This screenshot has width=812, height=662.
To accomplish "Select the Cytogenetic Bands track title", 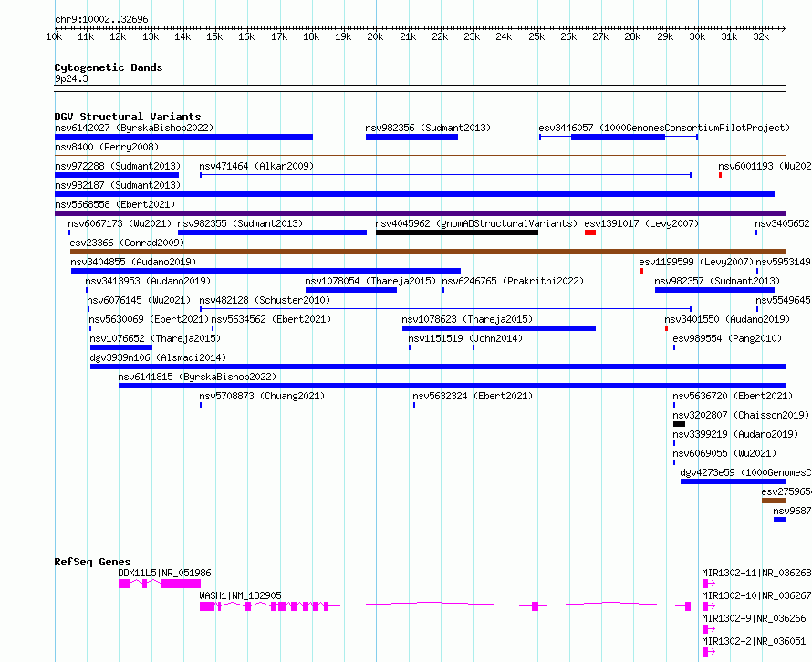I will (109, 67).
